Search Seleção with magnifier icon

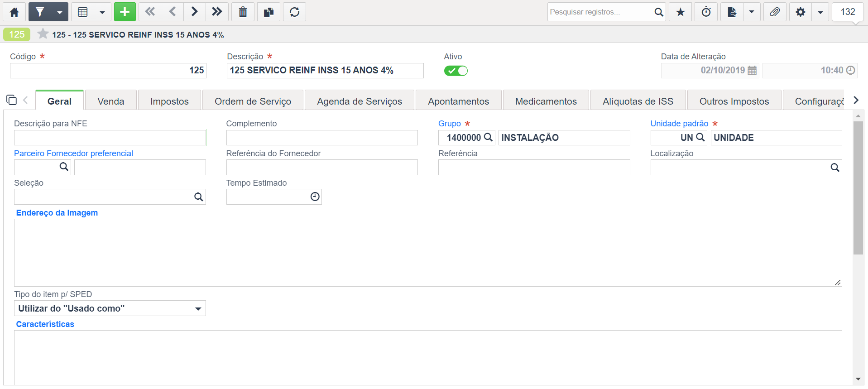click(198, 197)
